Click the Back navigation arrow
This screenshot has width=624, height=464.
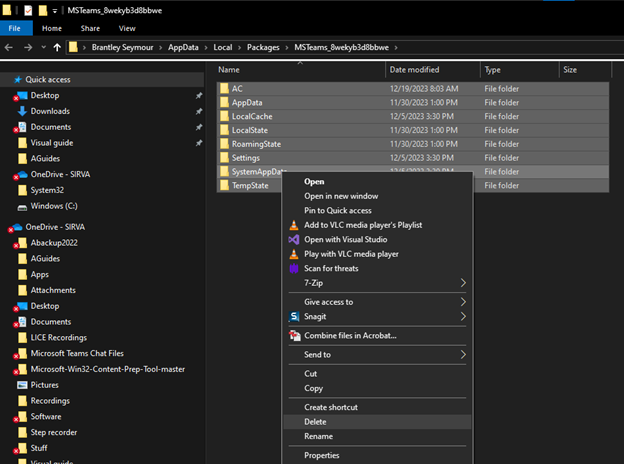point(9,48)
